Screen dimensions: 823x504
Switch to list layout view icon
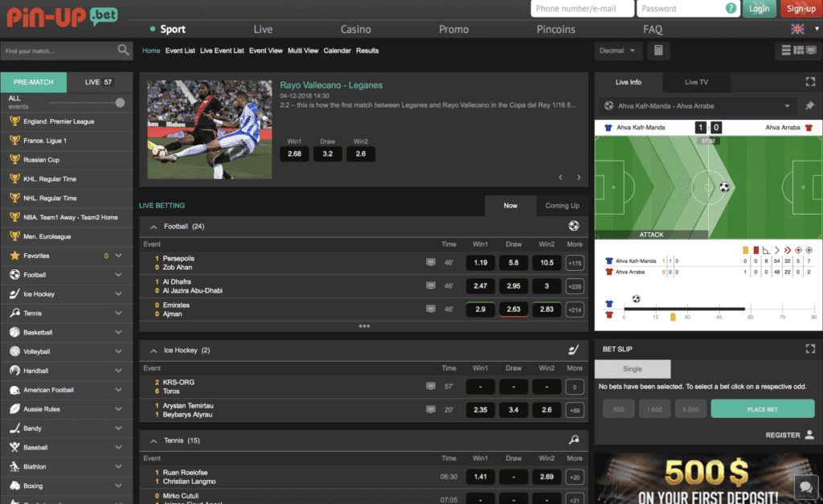pos(786,51)
